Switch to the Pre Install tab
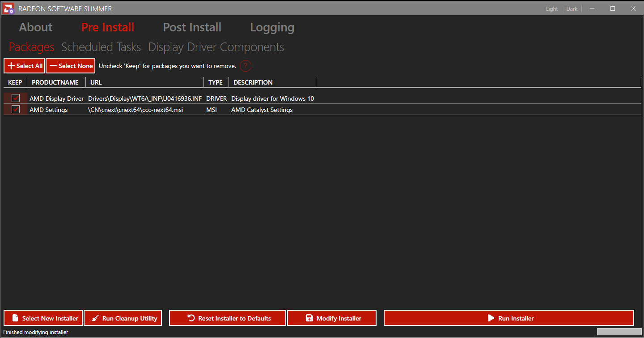644x338 pixels. (x=108, y=27)
